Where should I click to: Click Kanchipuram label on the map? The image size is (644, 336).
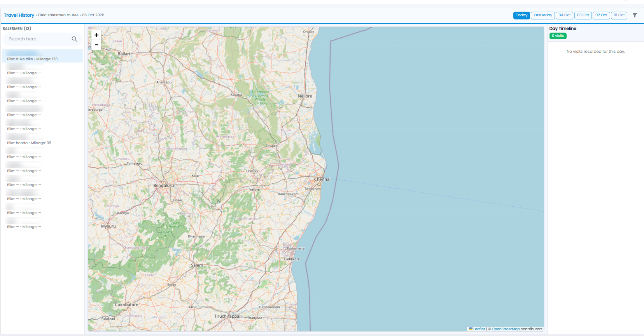click(288, 194)
